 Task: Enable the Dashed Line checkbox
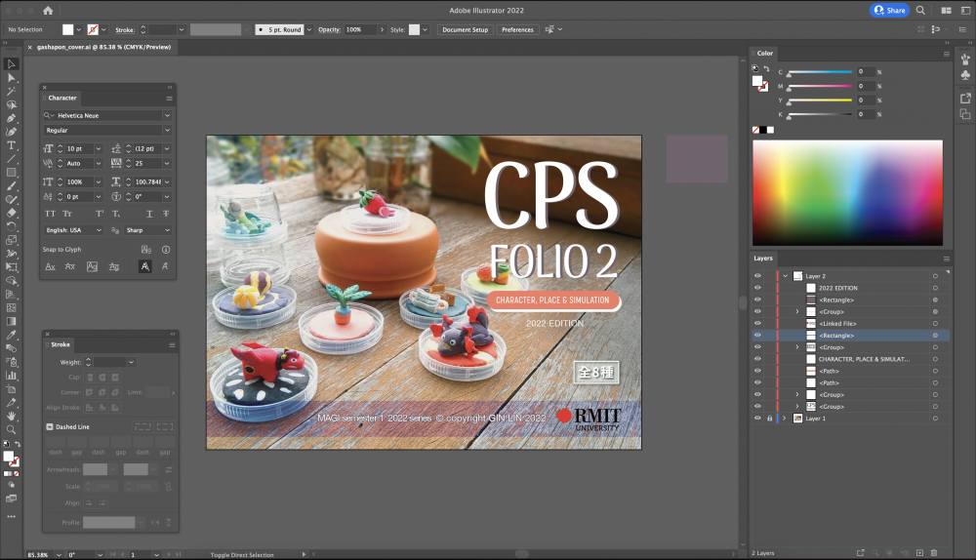point(50,427)
